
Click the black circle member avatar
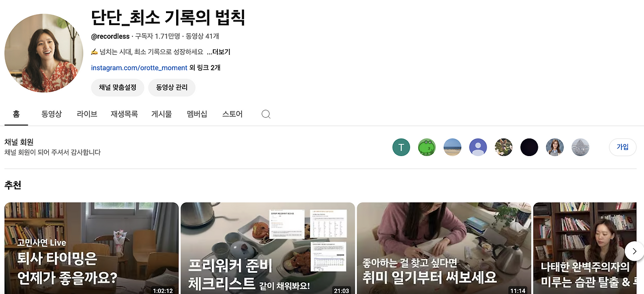[x=529, y=148]
